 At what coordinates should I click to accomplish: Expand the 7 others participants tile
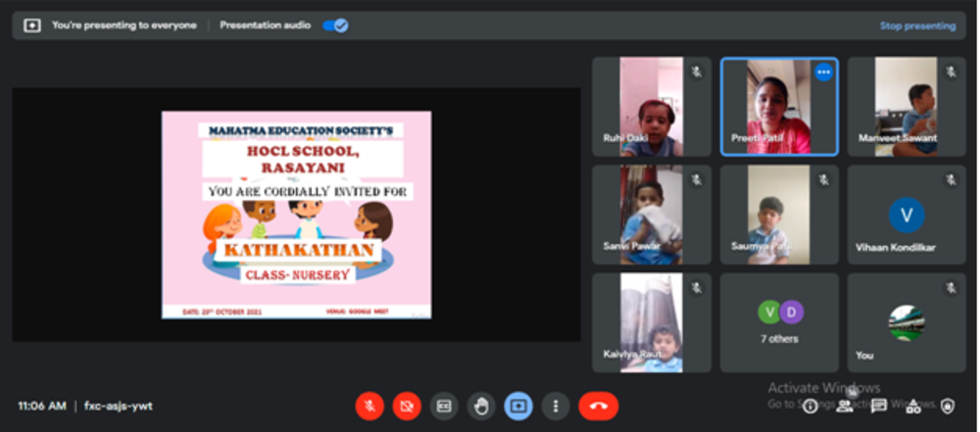(779, 322)
